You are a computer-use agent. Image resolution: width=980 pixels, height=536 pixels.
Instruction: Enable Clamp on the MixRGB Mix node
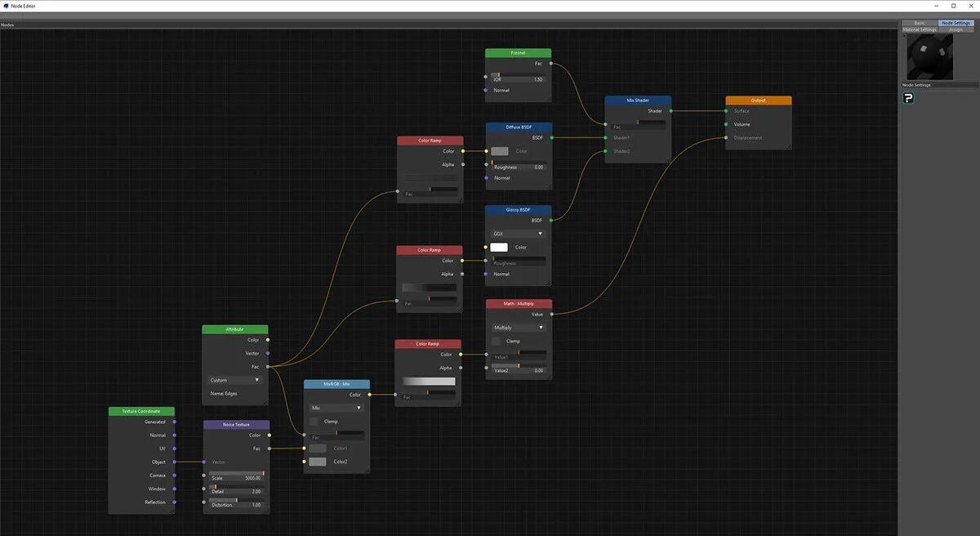point(314,421)
